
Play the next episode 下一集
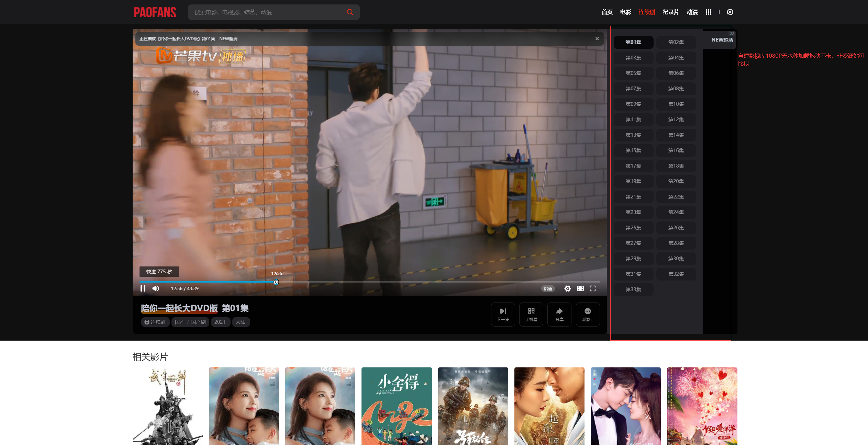pos(503,314)
